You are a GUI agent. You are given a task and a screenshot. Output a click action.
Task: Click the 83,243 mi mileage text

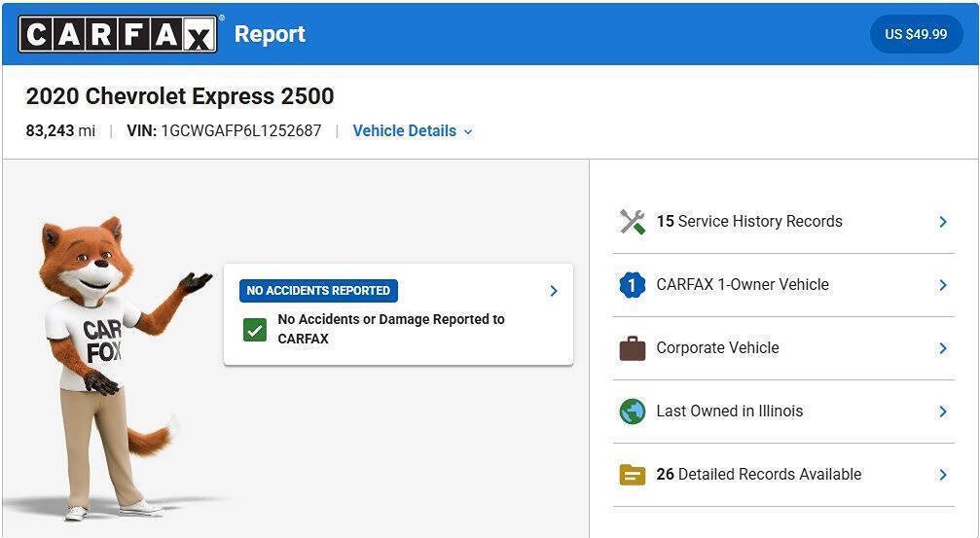click(60, 131)
